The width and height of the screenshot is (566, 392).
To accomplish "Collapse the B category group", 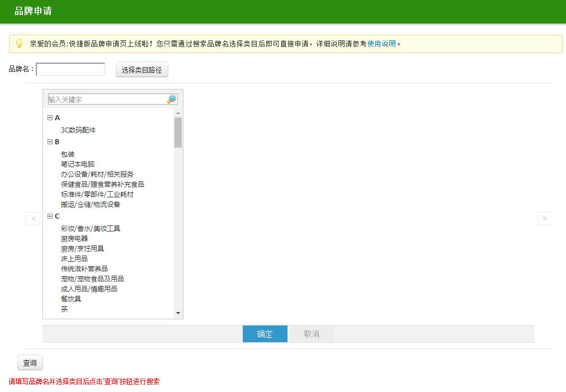I will [x=50, y=142].
